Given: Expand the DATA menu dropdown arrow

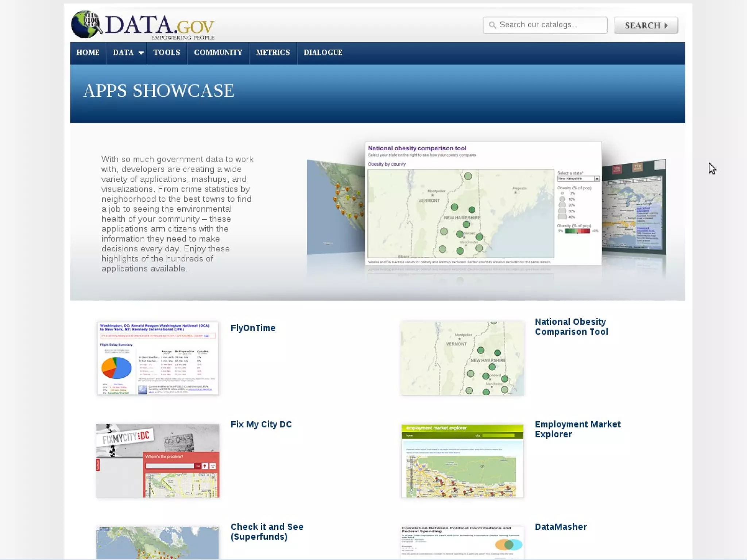Looking at the screenshot, I should [x=141, y=53].
